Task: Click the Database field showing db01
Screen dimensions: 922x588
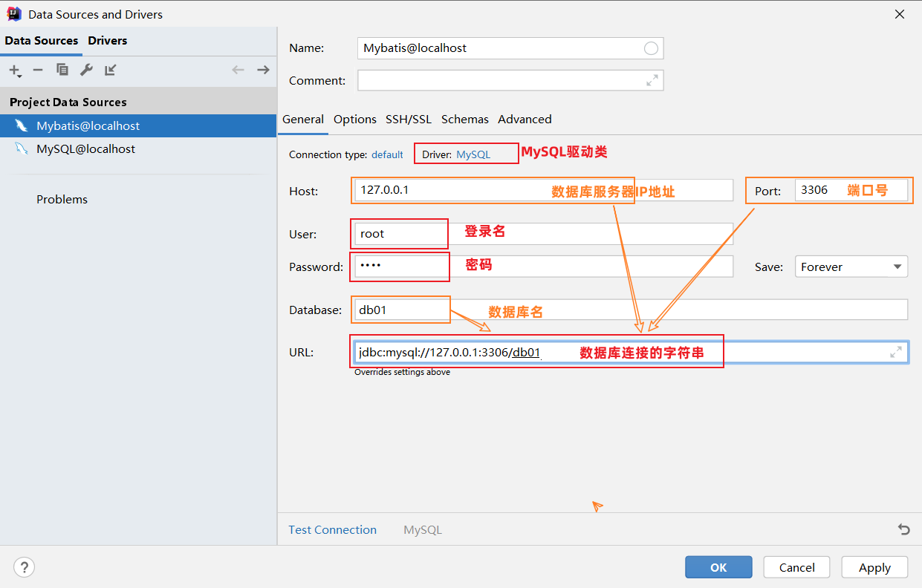Action: pyautogui.click(x=631, y=310)
